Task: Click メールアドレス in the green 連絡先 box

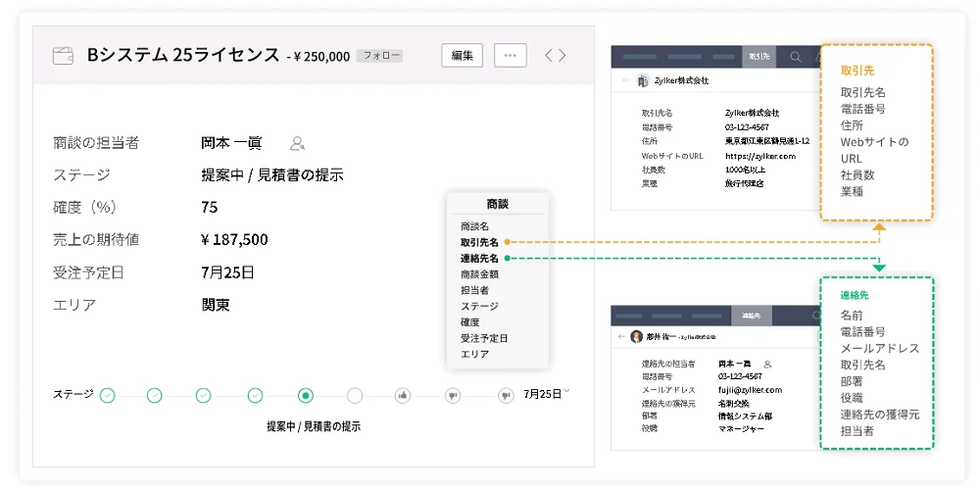Action: point(880,348)
